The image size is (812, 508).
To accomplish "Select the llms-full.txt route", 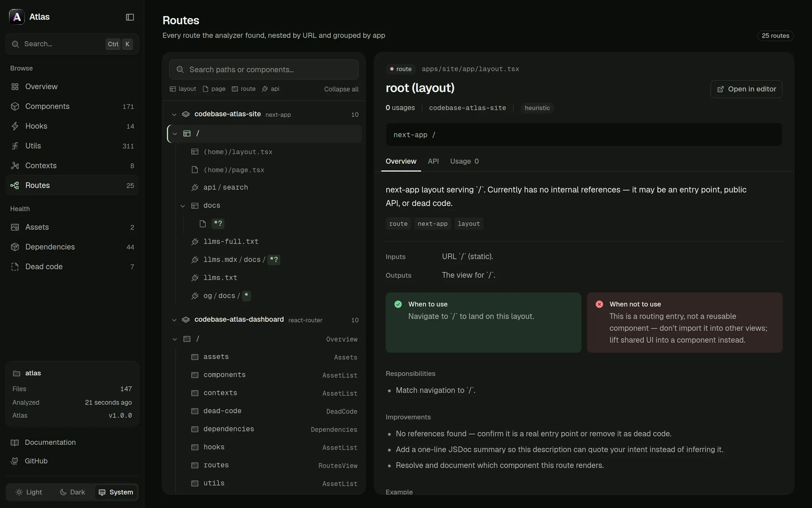I will (272, 242).
